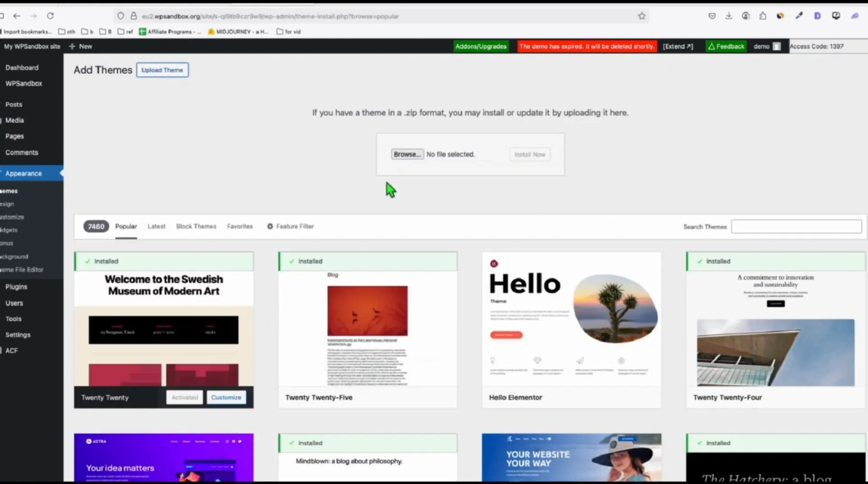Open Theme File Editor submenu item
868x484 pixels.
click(22, 270)
